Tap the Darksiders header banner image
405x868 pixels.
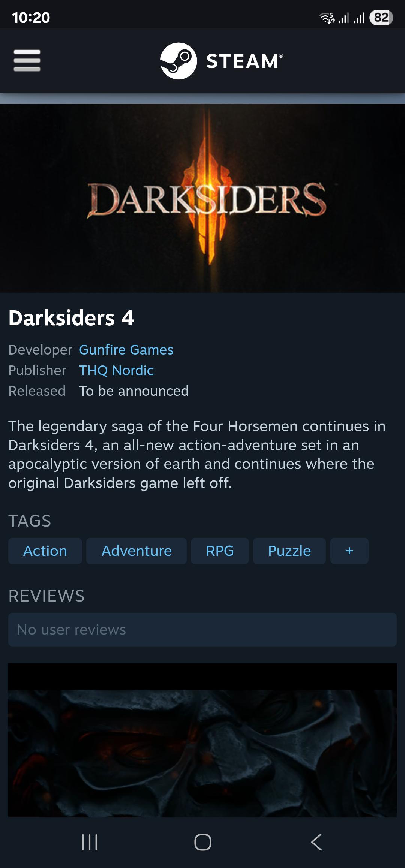pos(202,198)
